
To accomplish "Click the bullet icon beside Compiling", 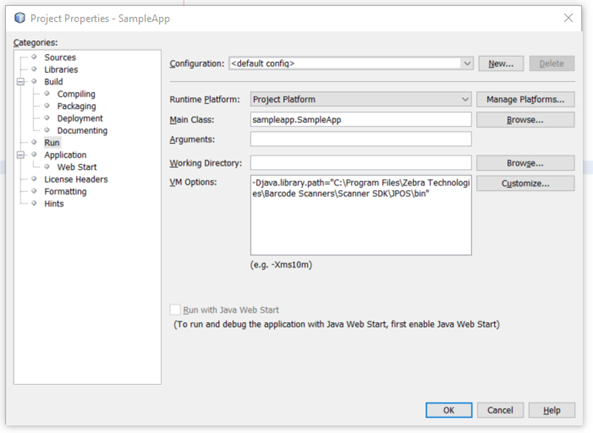I will click(47, 93).
